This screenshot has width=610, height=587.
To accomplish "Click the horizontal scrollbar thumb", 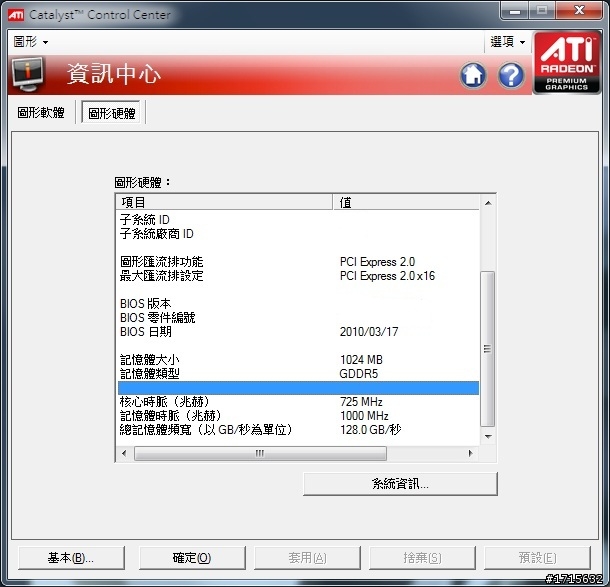I will point(260,453).
